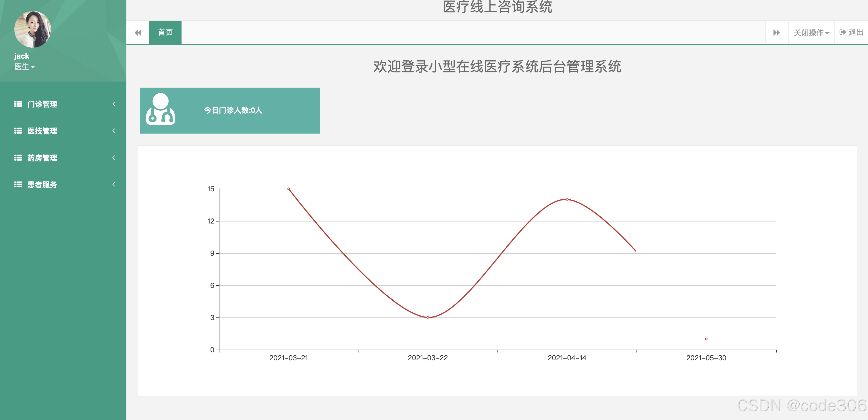Click the rewind tabs left arrow icon
The height and width of the screenshot is (420, 868).
pos(138,33)
